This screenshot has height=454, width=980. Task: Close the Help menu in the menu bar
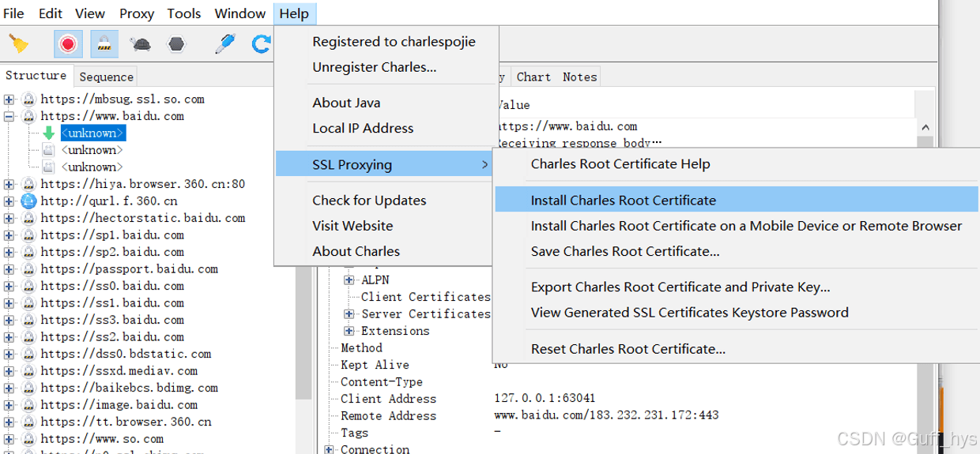(x=295, y=13)
